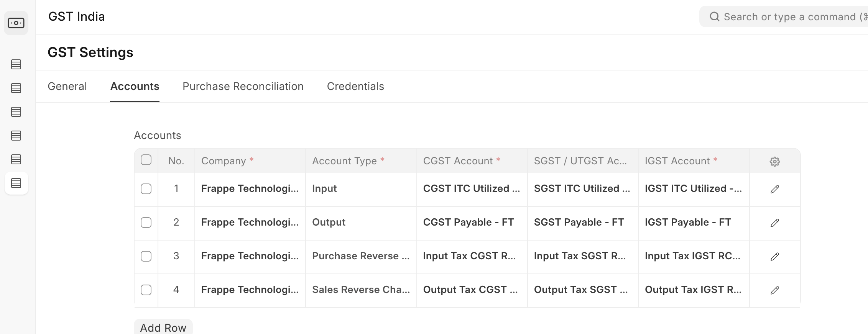This screenshot has height=334, width=868.
Task: Click pencil icon for row 4
Action: point(774,290)
